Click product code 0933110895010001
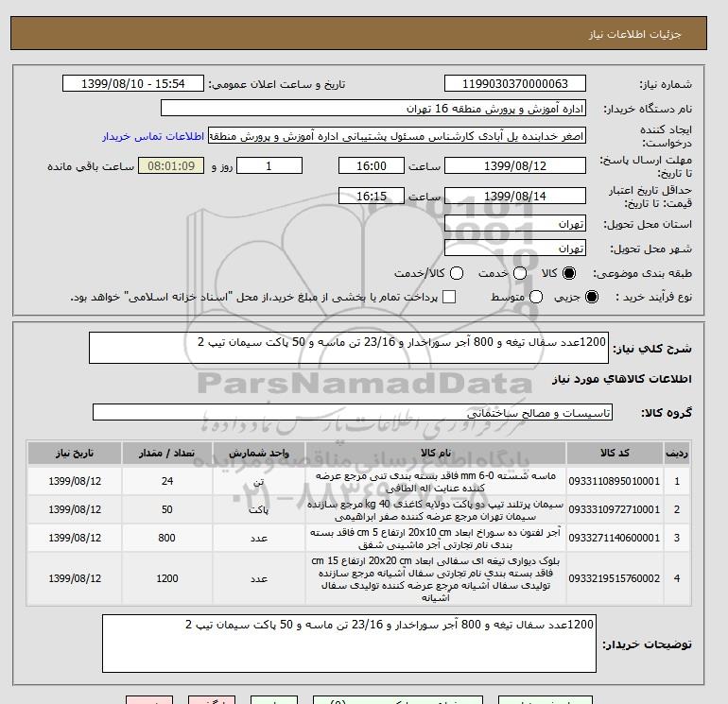Viewport: 728px width, 704px height. coord(615,481)
